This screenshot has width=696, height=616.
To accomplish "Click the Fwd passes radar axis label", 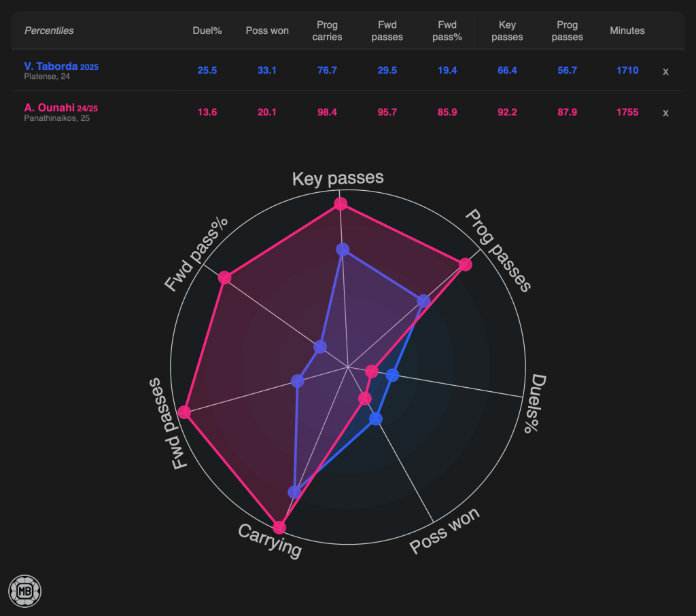I will 169,424.
